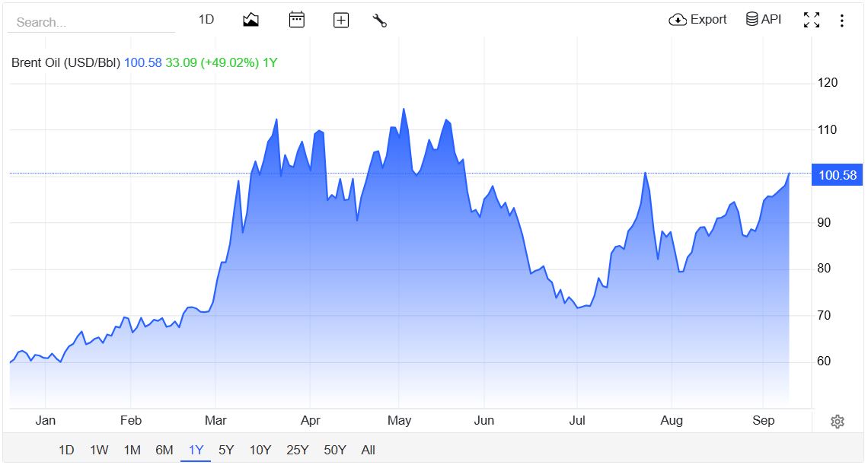Select the 1M time range tab
Image resolution: width=868 pixels, height=465 pixels.
tap(132, 450)
